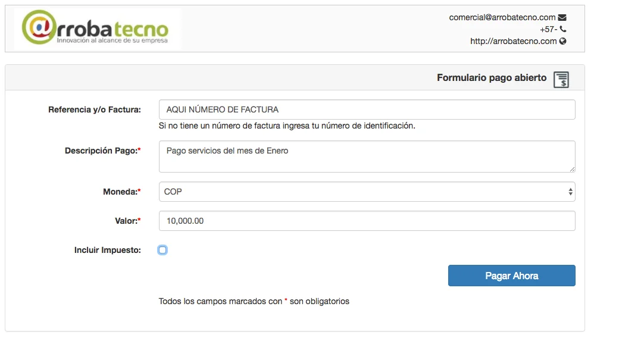The height and width of the screenshot is (344, 644).
Task: Click the +57- phone number text
Action: click(548, 29)
